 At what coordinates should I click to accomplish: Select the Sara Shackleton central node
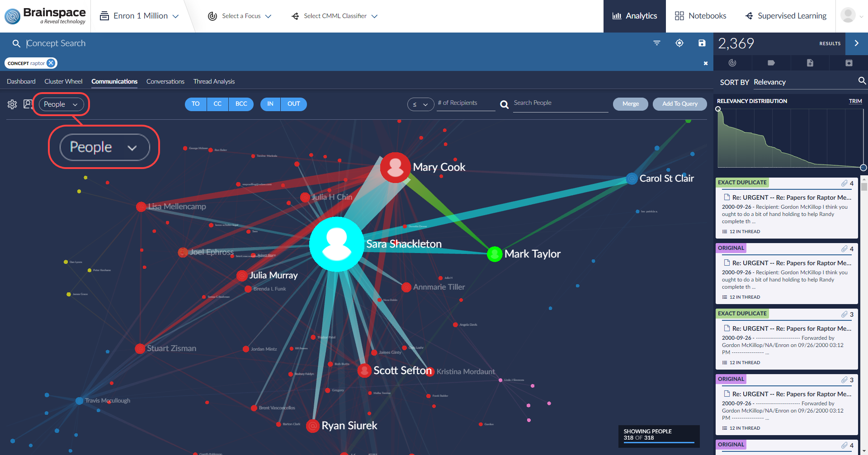(337, 244)
